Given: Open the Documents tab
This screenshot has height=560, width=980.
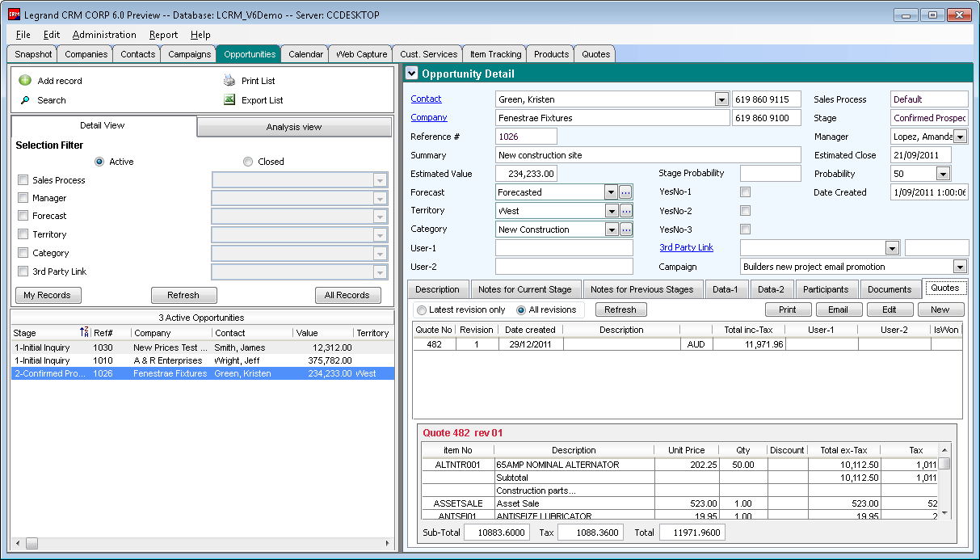Looking at the screenshot, I should [x=890, y=289].
